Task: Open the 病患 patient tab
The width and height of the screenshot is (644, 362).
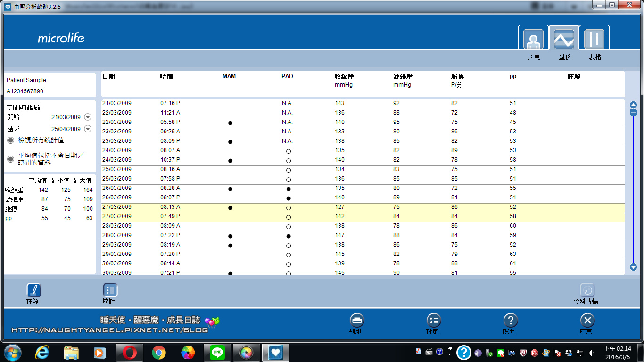Action: pos(534,40)
